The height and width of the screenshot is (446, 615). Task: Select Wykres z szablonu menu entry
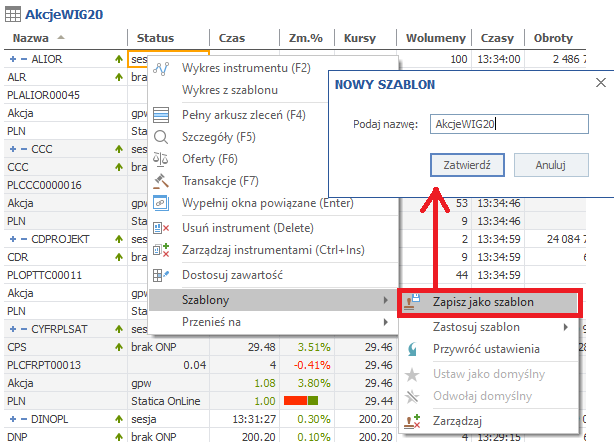(x=230, y=90)
